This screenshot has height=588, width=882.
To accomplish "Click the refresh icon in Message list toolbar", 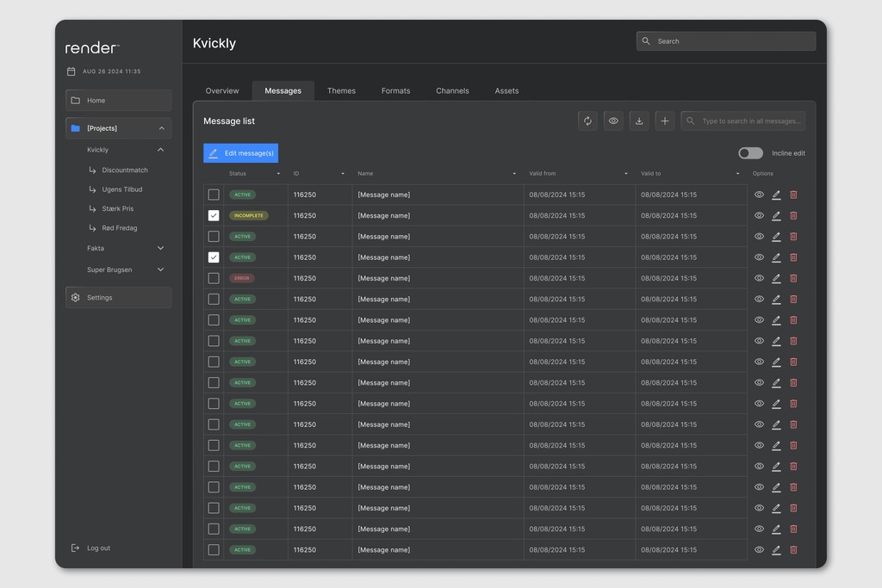I will click(x=587, y=121).
